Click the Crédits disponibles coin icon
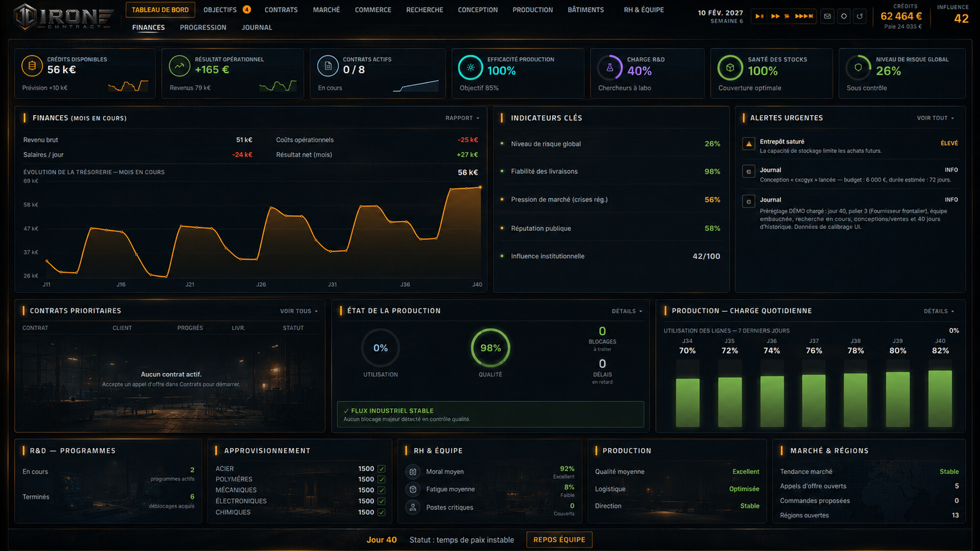The width and height of the screenshot is (980, 551). point(32,66)
